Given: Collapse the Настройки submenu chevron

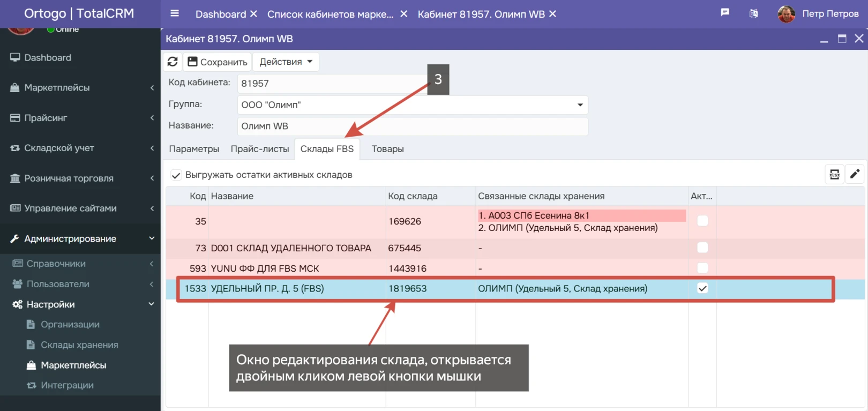Looking at the screenshot, I should [x=152, y=304].
